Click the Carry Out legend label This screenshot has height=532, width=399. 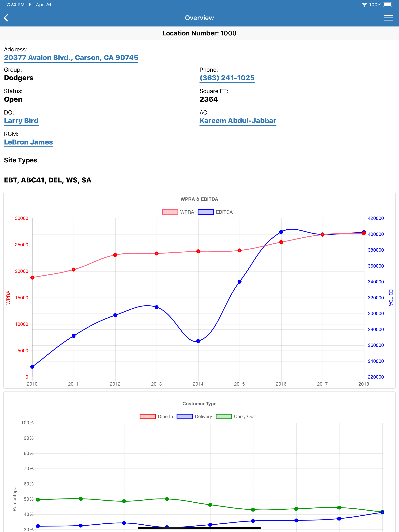[x=244, y=417]
